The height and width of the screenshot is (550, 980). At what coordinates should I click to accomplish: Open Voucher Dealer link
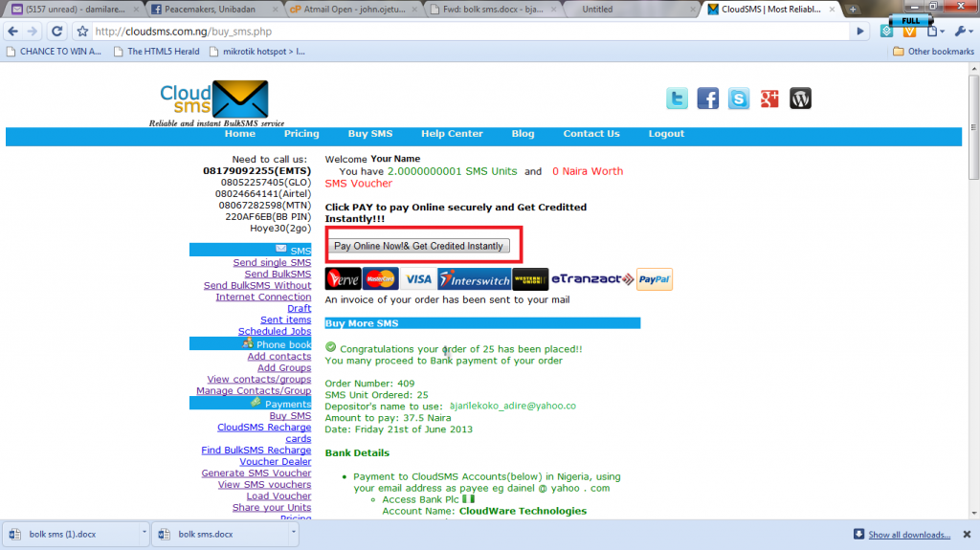coord(275,461)
